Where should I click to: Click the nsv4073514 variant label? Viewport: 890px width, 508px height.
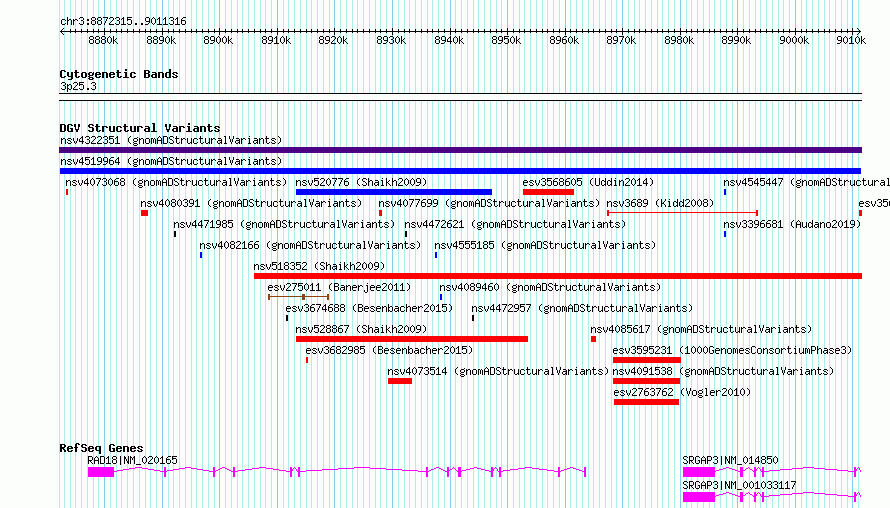click(498, 371)
